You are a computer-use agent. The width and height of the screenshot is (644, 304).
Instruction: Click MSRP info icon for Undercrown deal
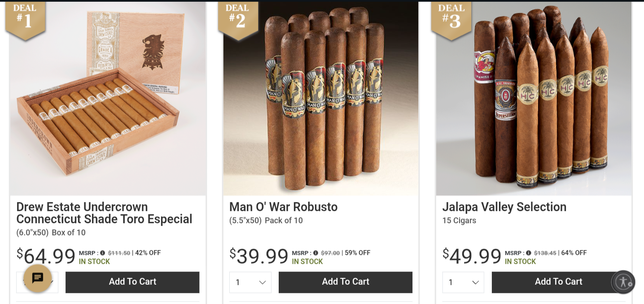click(x=103, y=253)
